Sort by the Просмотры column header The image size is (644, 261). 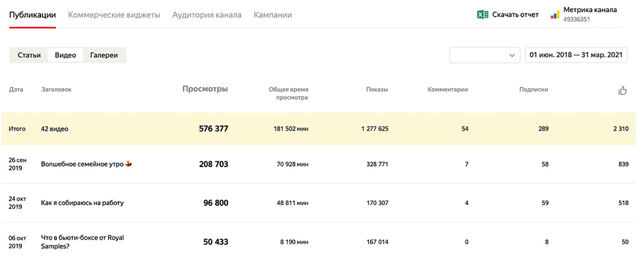205,89
